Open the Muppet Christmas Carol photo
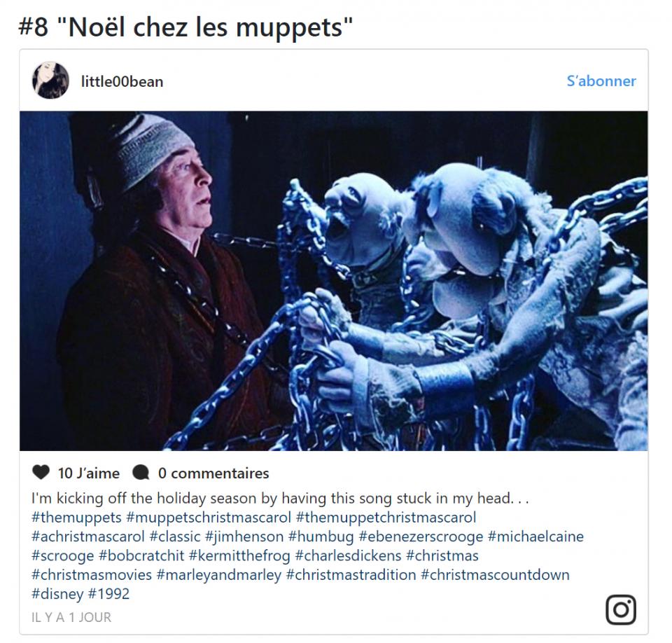Image resolution: width=672 pixels, height=643 pixels. tap(333, 281)
